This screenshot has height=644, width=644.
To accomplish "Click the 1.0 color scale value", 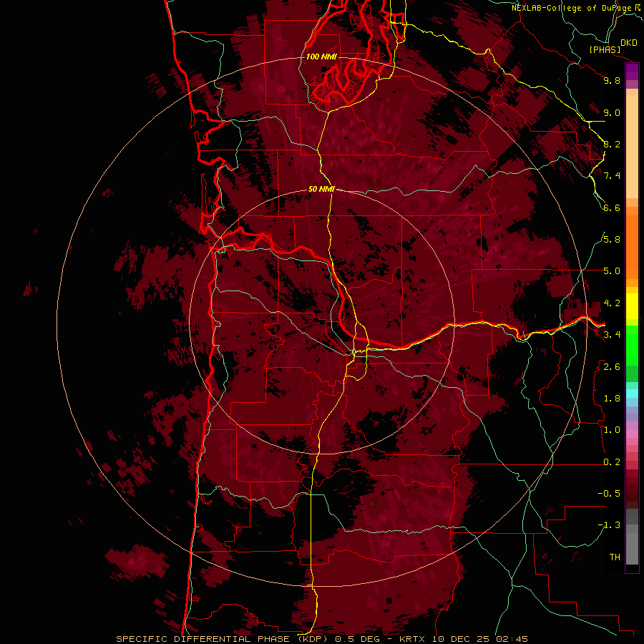I will (x=612, y=430).
